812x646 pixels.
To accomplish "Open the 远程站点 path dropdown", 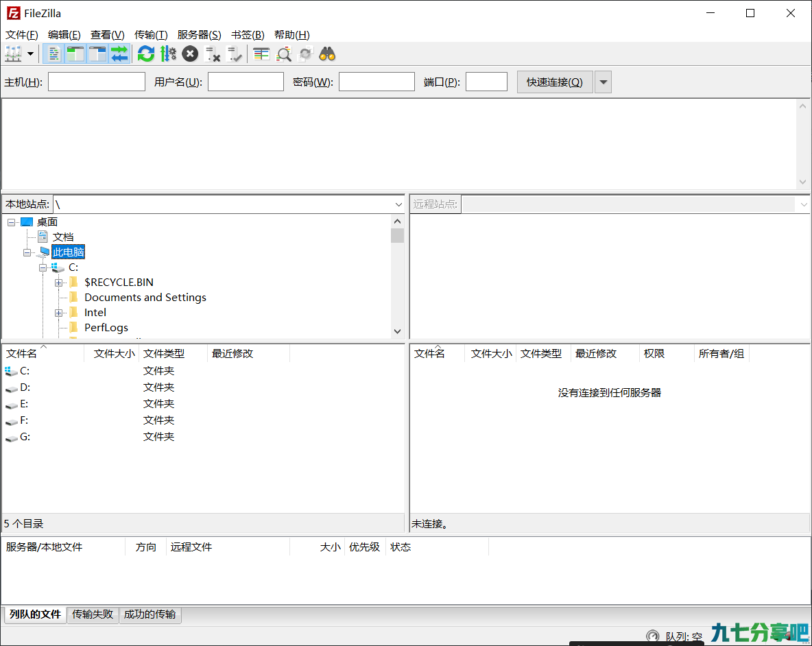I will 803,204.
